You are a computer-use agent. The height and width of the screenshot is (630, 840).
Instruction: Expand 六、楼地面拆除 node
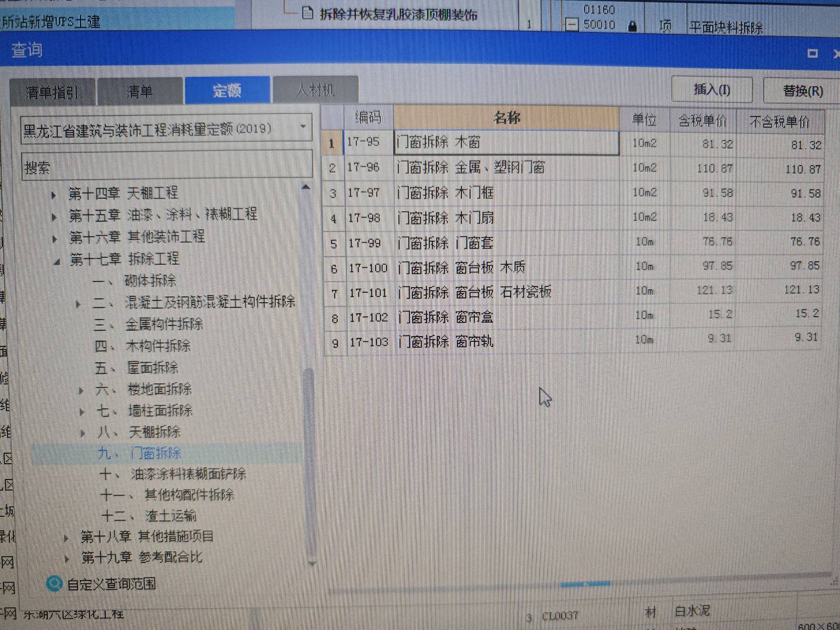[81, 390]
